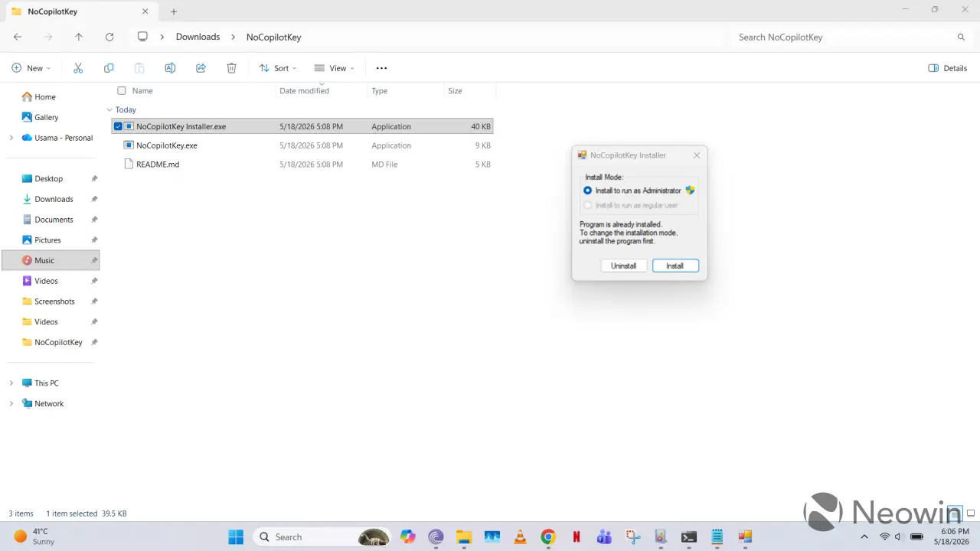Open the See more ellipsis menu
Image resolution: width=980 pixels, height=551 pixels.
coord(381,68)
